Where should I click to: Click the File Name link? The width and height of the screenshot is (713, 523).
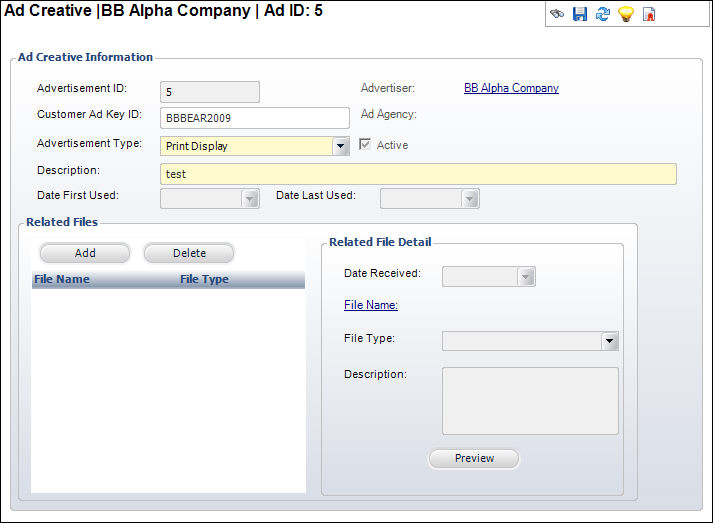(x=371, y=305)
